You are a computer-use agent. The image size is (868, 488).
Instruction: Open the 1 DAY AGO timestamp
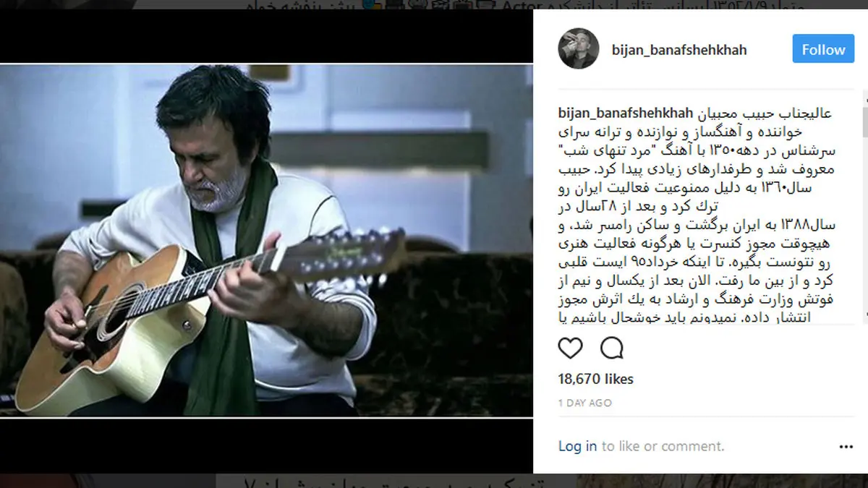coord(585,403)
